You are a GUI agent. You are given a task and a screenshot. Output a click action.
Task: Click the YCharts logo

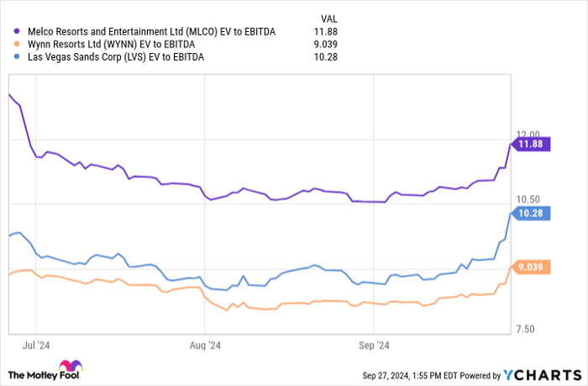[x=543, y=375]
